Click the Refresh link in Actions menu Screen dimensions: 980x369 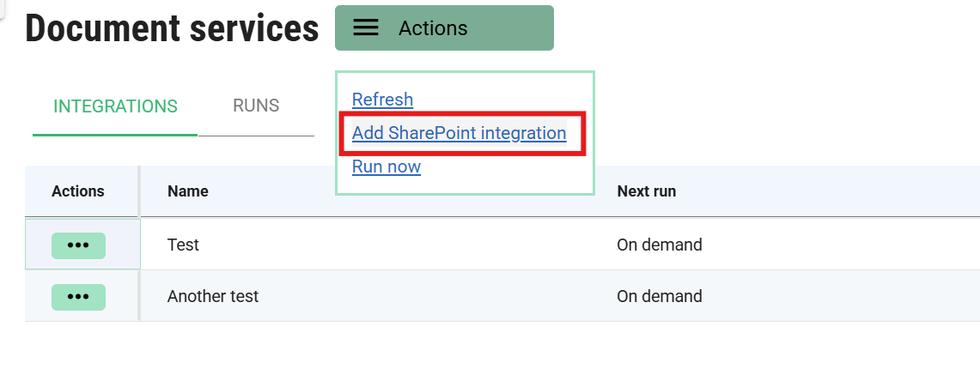tap(382, 100)
